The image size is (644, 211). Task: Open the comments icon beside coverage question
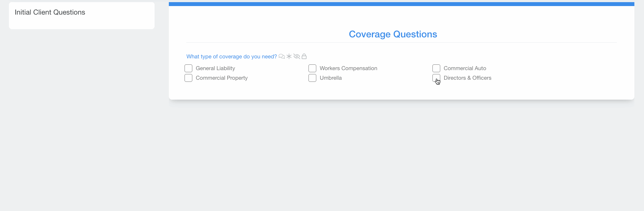pyautogui.click(x=281, y=57)
